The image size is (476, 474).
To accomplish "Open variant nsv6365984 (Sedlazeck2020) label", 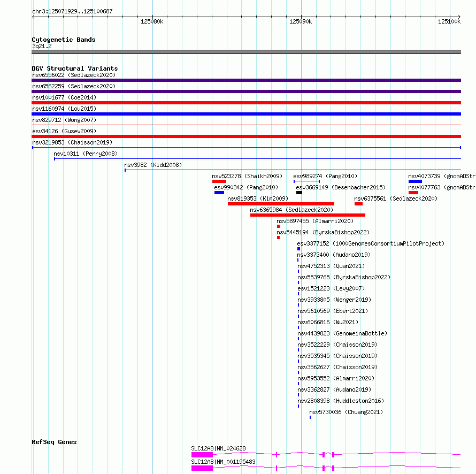I will (x=291, y=210).
